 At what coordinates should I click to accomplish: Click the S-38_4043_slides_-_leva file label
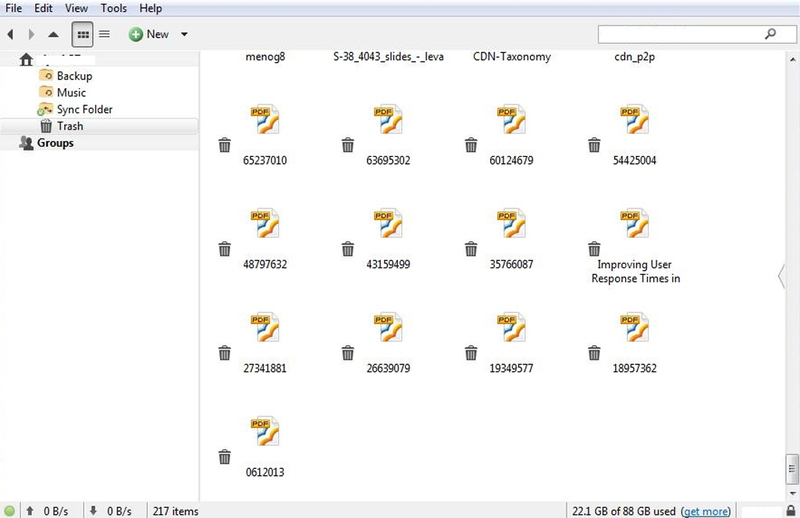(388, 57)
